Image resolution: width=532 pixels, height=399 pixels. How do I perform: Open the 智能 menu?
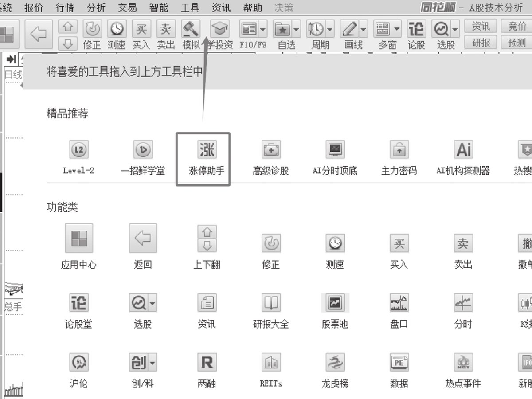(x=159, y=8)
